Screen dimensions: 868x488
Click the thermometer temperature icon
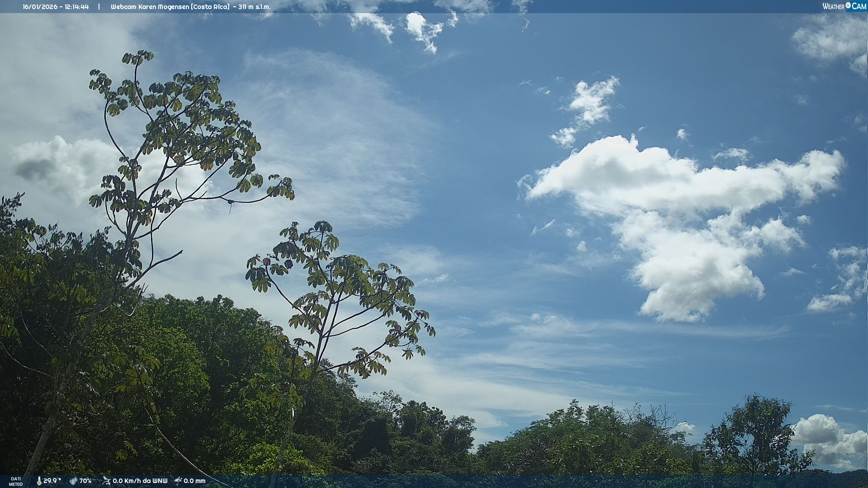coord(39,481)
